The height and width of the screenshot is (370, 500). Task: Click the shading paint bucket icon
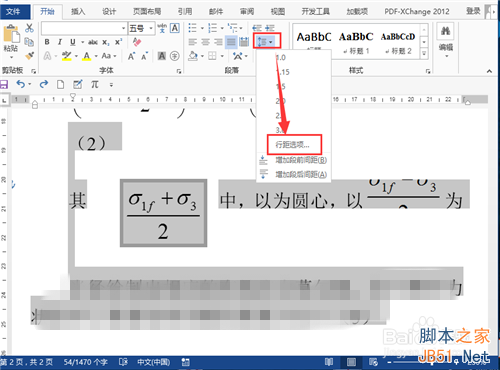click(193, 56)
